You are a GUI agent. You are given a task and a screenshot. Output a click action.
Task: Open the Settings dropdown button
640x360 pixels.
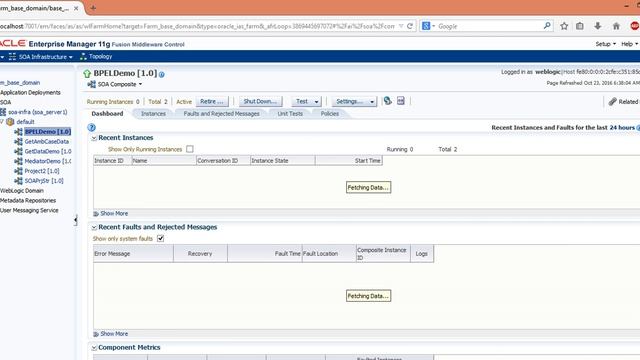click(x=354, y=101)
